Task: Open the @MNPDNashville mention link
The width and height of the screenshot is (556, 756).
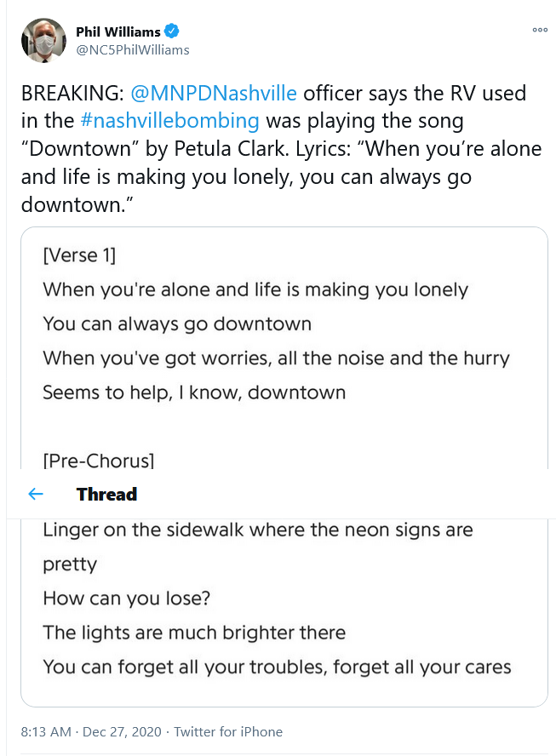Action: (x=213, y=93)
